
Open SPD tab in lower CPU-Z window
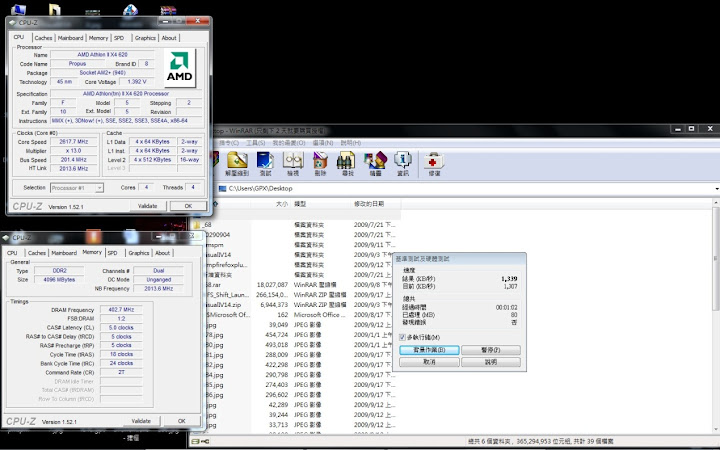112,253
